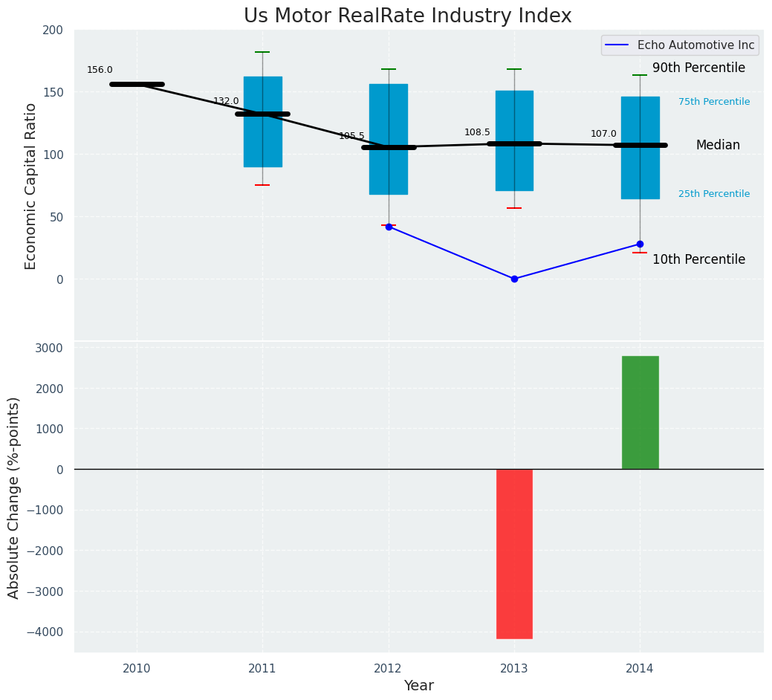Click the 108.5 median value label

click(477, 133)
